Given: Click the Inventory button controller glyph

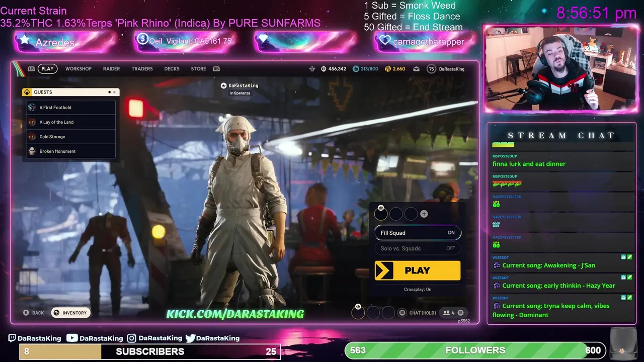Looking at the screenshot, I should 56,313.
